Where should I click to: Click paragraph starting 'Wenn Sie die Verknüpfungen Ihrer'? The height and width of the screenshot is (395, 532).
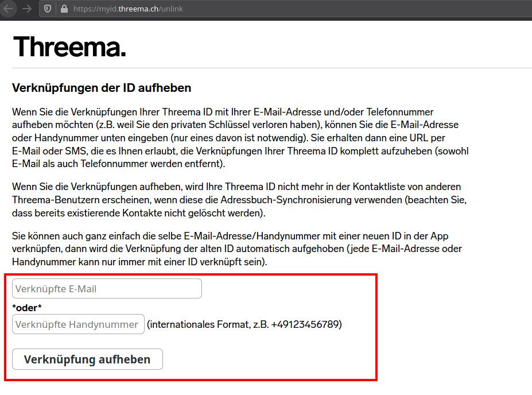tap(240, 138)
